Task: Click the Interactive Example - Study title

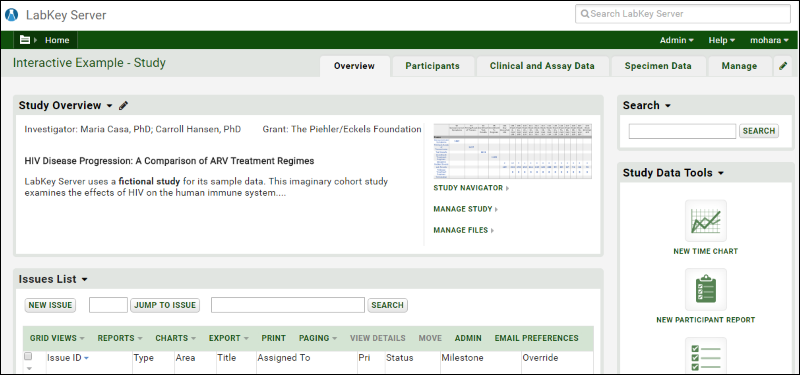Action: (x=89, y=63)
